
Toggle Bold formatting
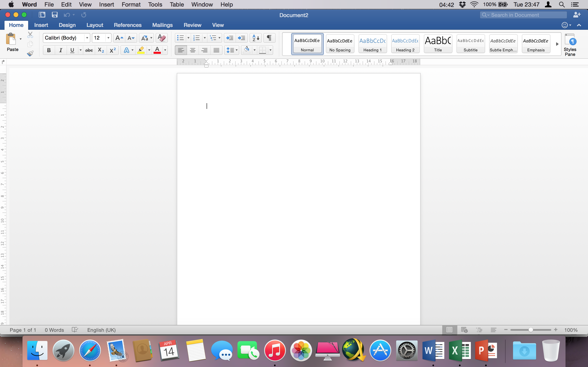pos(49,50)
